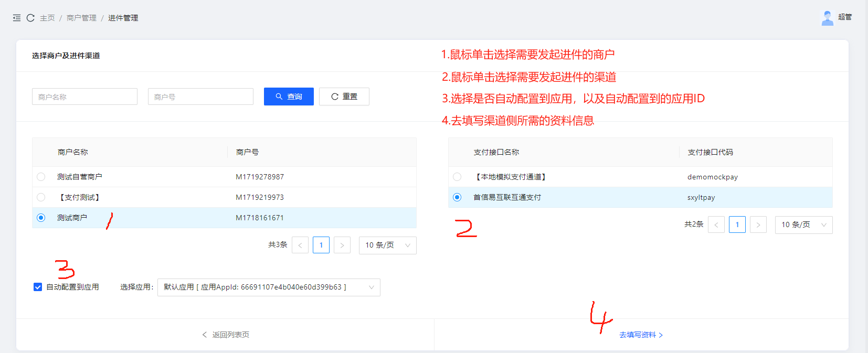This screenshot has width=868, height=353.
Task: Choose 【本地模拟支付通道】 radio button
Action: [457, 177]
